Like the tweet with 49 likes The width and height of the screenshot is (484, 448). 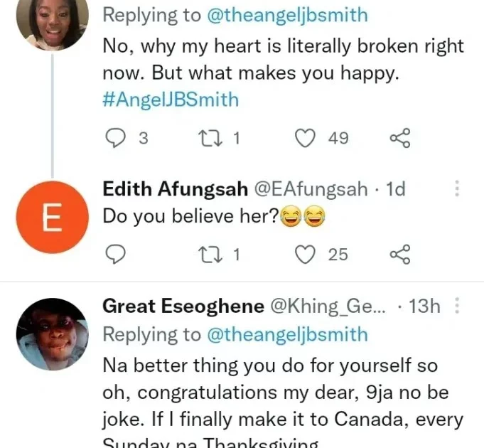click(306, 138)
